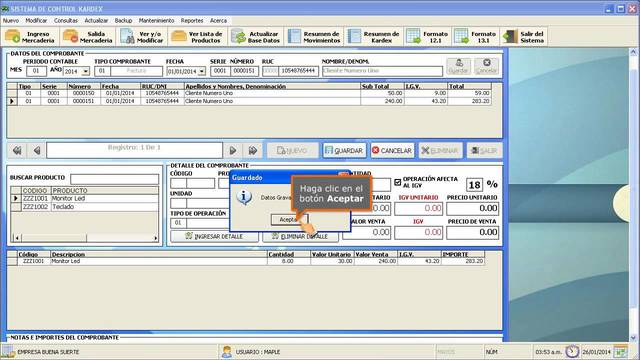Click the user icon beside USUARIO : MAPLE
Screen dimensions: 640x360
click(x=227, y=351)
